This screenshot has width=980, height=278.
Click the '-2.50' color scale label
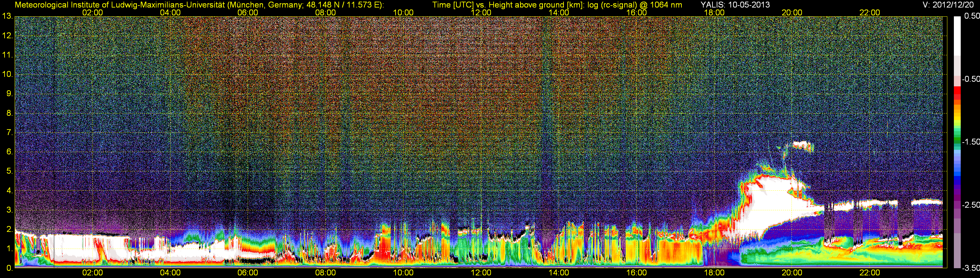[x=971, y=205]
